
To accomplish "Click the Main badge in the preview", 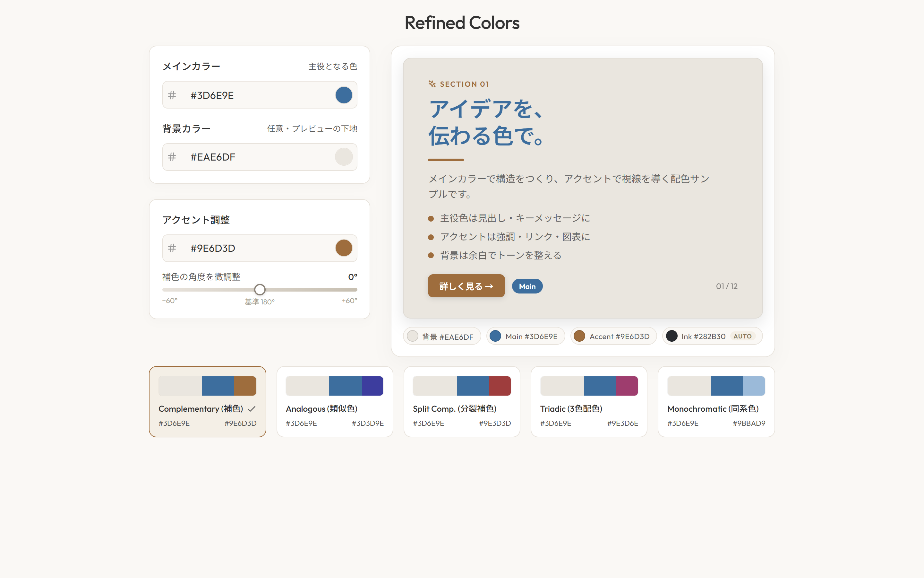I will click(527, 286).
